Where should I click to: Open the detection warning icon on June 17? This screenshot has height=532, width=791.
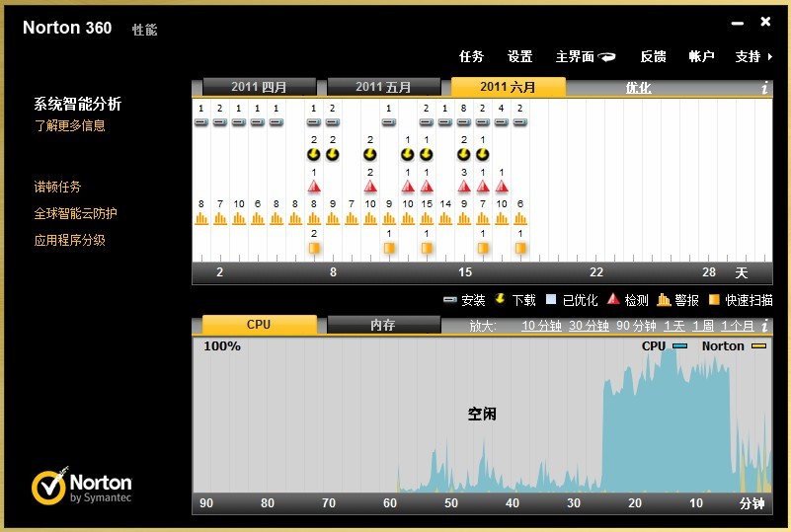coord(501,187)
